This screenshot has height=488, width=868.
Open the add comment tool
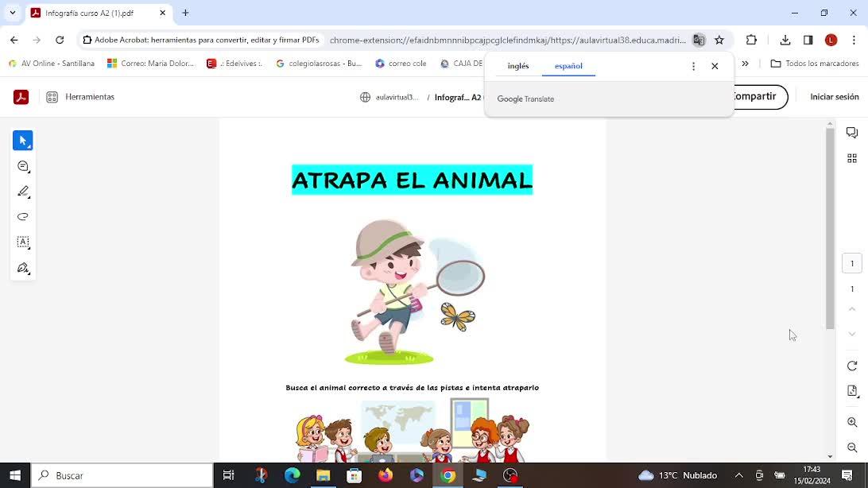[x=23, y=166]
